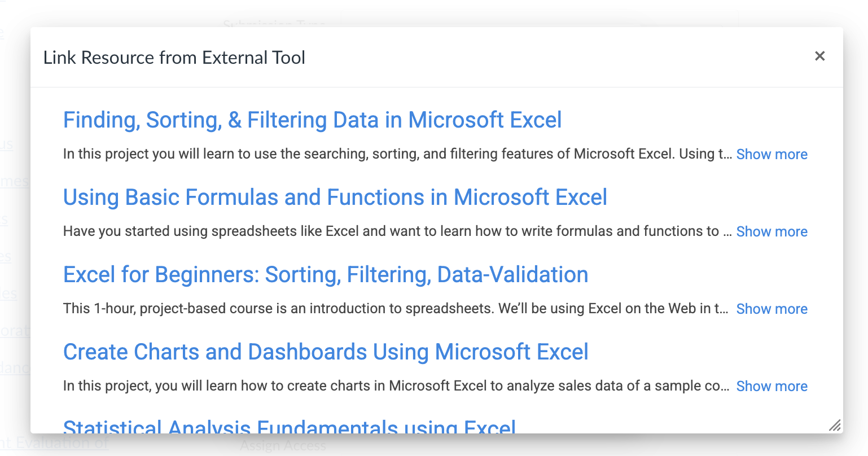Click the 'Link Resource from External Tool' title

(174, 58)
